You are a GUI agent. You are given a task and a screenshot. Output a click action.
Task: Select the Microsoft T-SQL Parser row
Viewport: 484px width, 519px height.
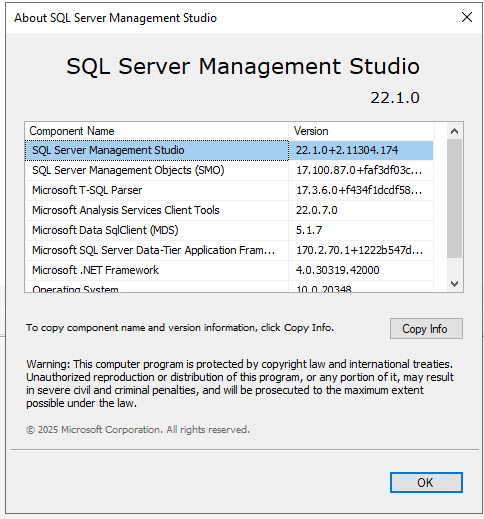tap(229, 190)
